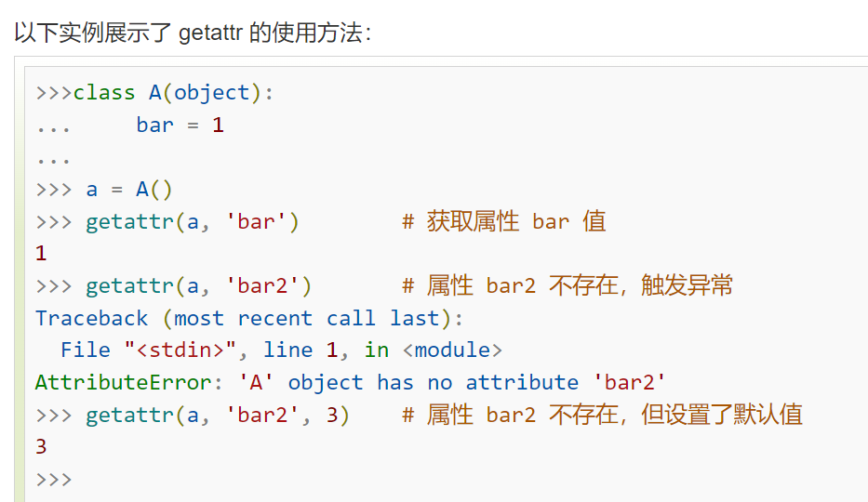
Task: Click the two-argument getattr(a, 'bar2') call
Action: [x=199, y=285]
